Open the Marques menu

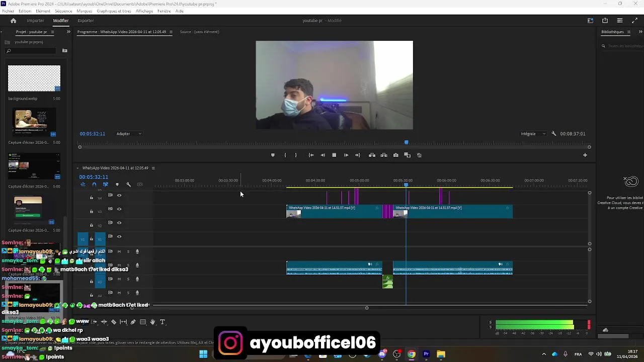pyautogui.click(x=85, y=11)
